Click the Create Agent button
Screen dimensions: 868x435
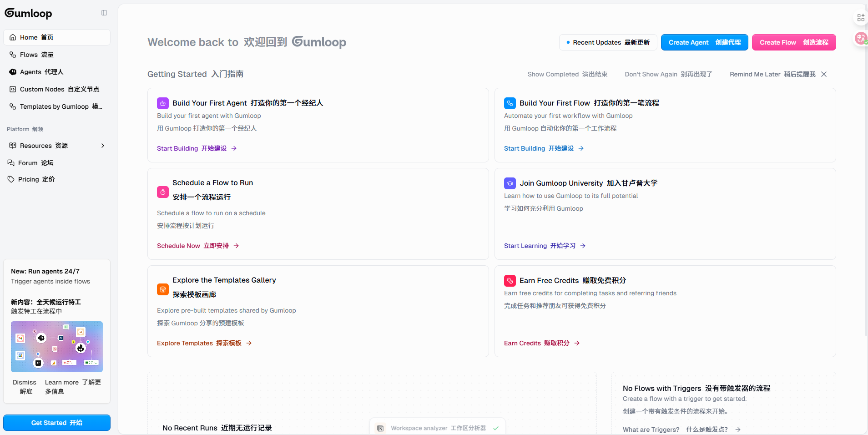[704, 42]
